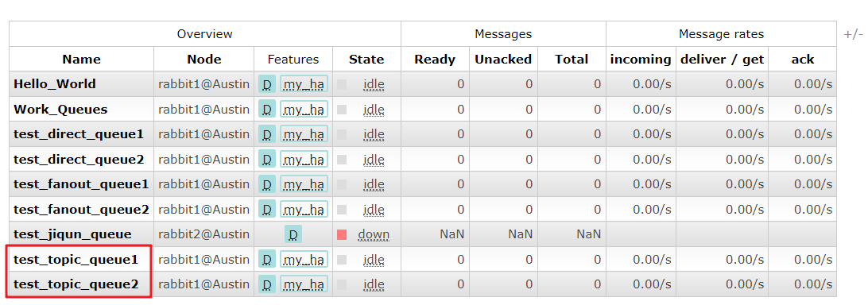Select the deliver / get rate of test_direct_queue2

point(745,160)
